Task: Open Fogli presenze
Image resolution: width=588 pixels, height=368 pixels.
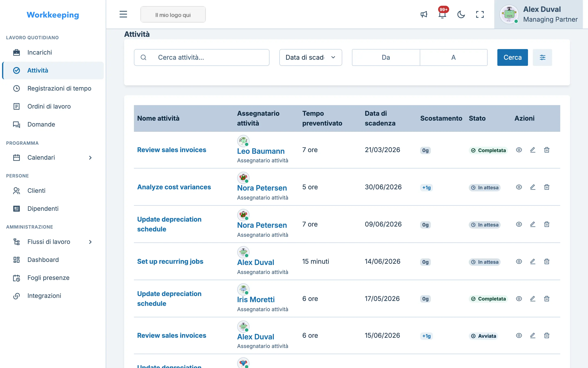Action: tap(53, 278)
